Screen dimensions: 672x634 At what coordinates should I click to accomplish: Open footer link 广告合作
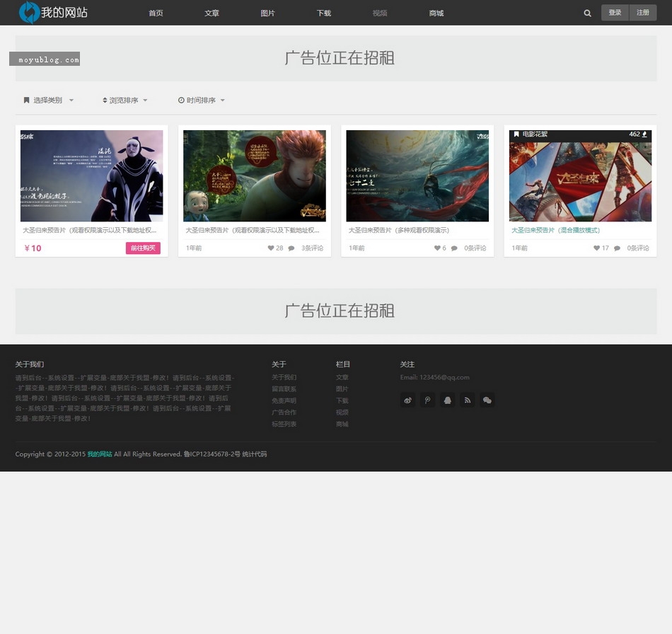284,413
